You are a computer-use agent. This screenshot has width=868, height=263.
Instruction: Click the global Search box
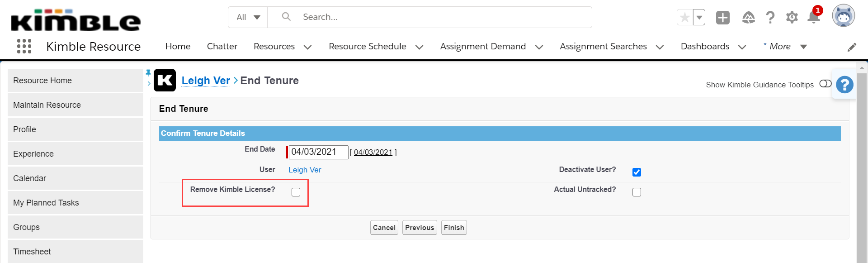[x=429, y=17]
